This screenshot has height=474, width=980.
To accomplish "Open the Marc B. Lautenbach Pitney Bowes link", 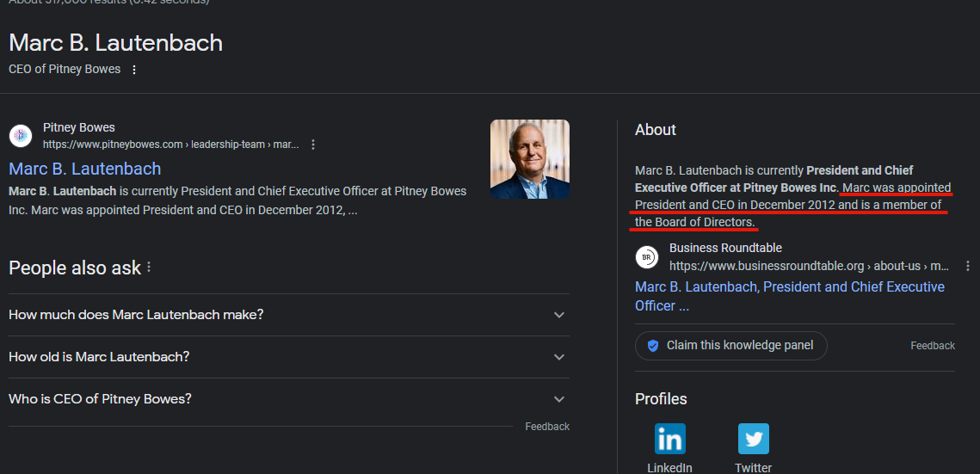I will [x=85, y=169].
